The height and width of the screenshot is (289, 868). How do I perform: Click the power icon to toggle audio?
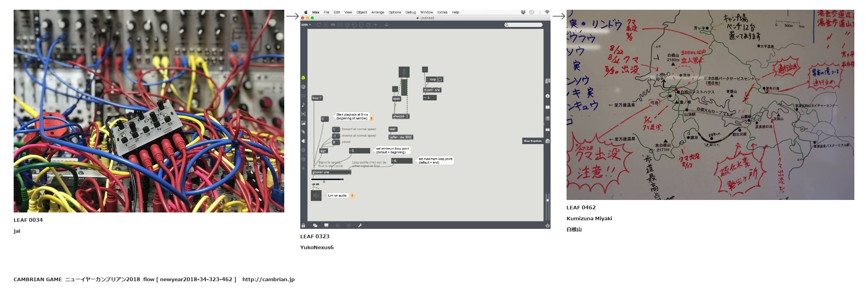[x=547, y=225]
